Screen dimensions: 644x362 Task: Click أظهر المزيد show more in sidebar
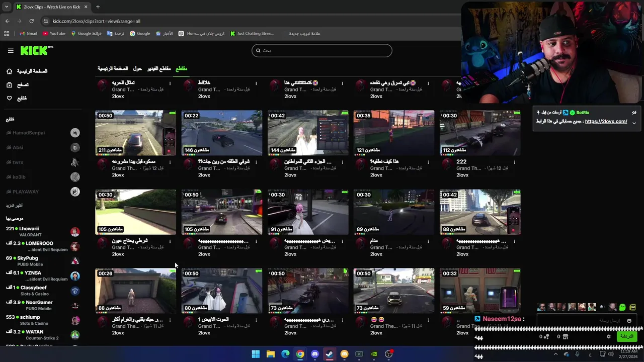[14, 206]
